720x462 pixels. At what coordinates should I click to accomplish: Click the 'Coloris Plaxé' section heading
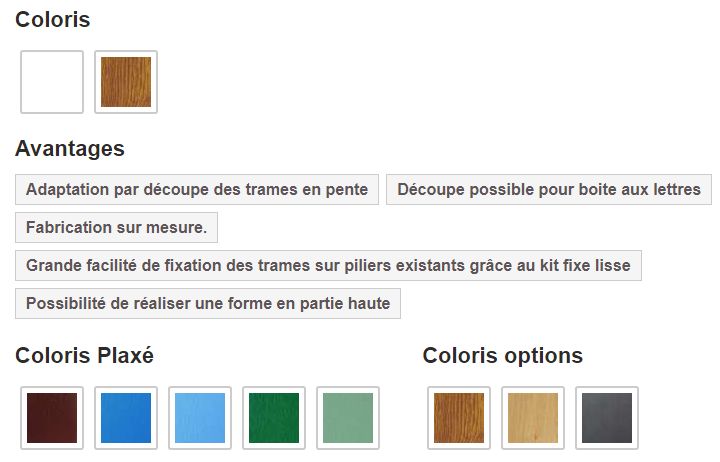(x=84, y=355)
